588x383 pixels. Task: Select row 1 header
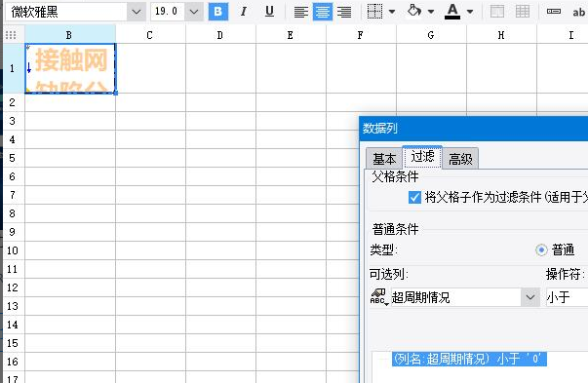[x=14, y=68]
